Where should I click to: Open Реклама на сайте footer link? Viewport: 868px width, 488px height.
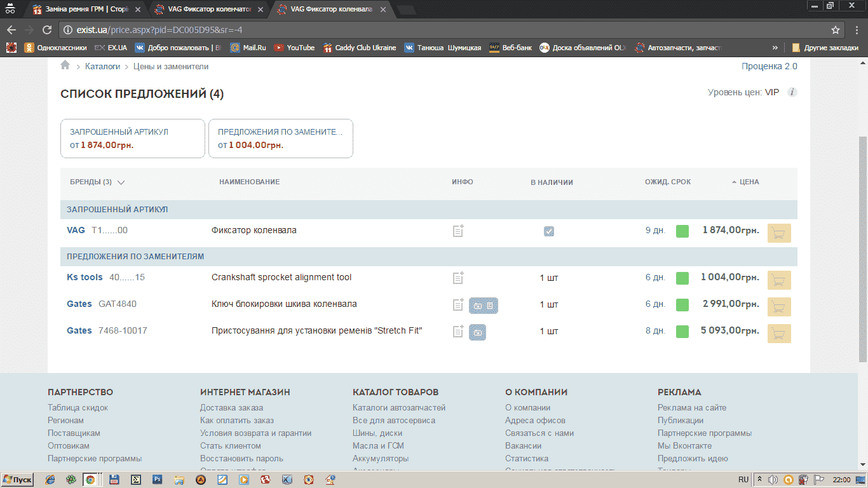tap(692, 407)
